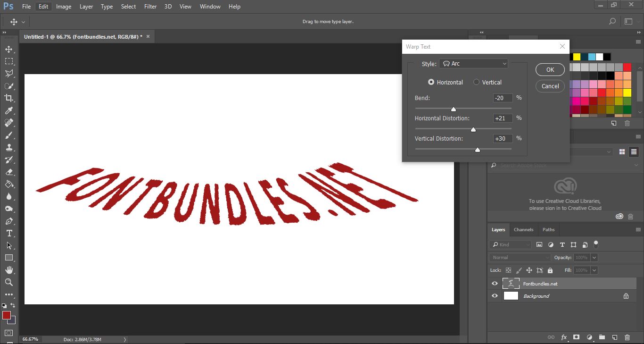Pick the Eyedropper tool
644x344 pixels.
(x=9, y=110)
